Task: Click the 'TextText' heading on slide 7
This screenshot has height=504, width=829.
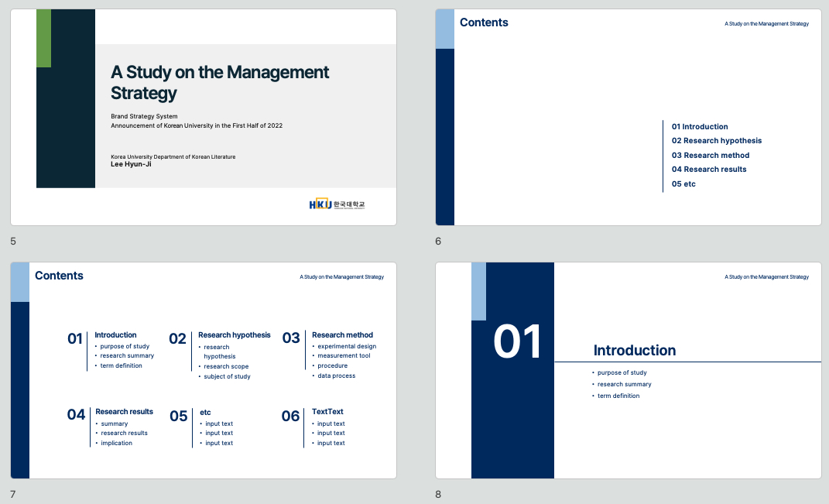Action: click(x=327, y=411)
